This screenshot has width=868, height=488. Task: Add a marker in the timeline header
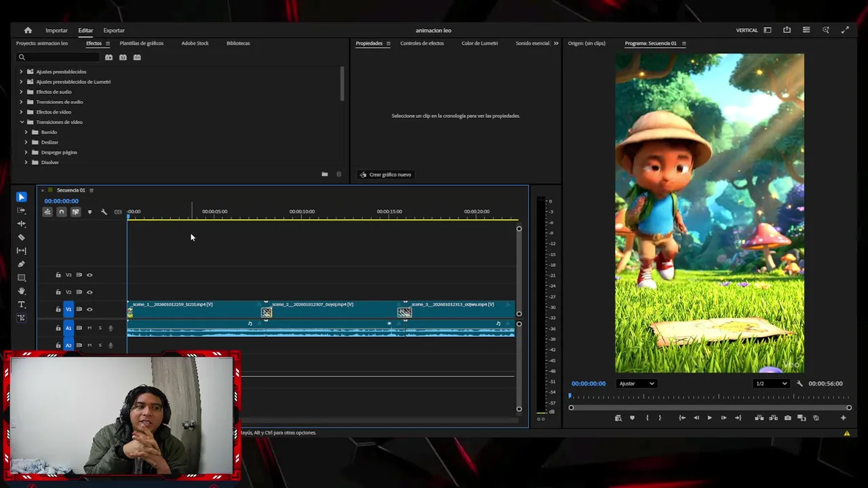click(90, 212)
